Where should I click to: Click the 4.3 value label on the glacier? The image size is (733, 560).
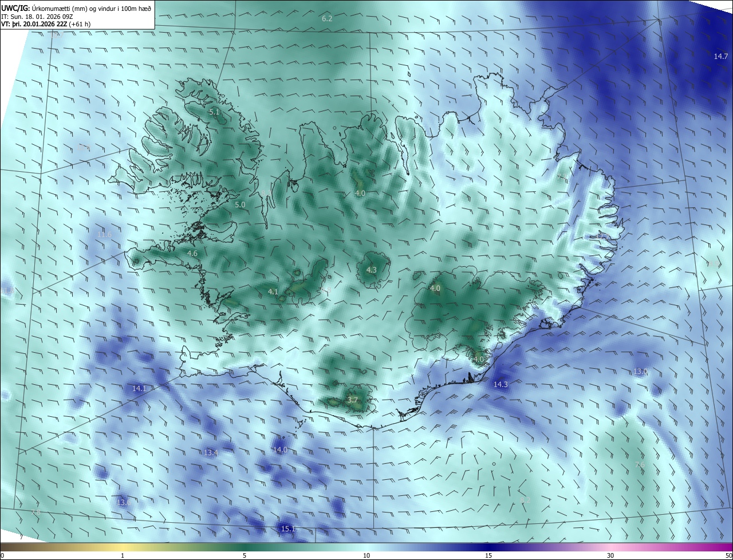tap(372, 270)
